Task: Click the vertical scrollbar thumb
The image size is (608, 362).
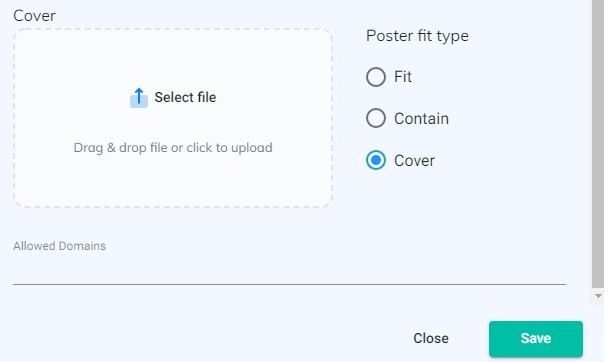Action: point(598,143)
